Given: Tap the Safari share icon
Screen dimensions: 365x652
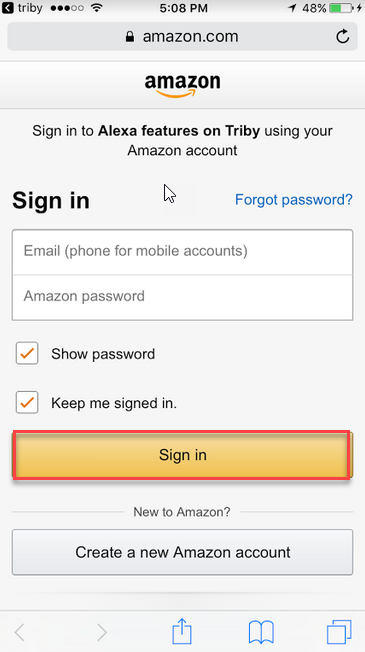Looking at the screenshot, I should (x=182, y=632).
